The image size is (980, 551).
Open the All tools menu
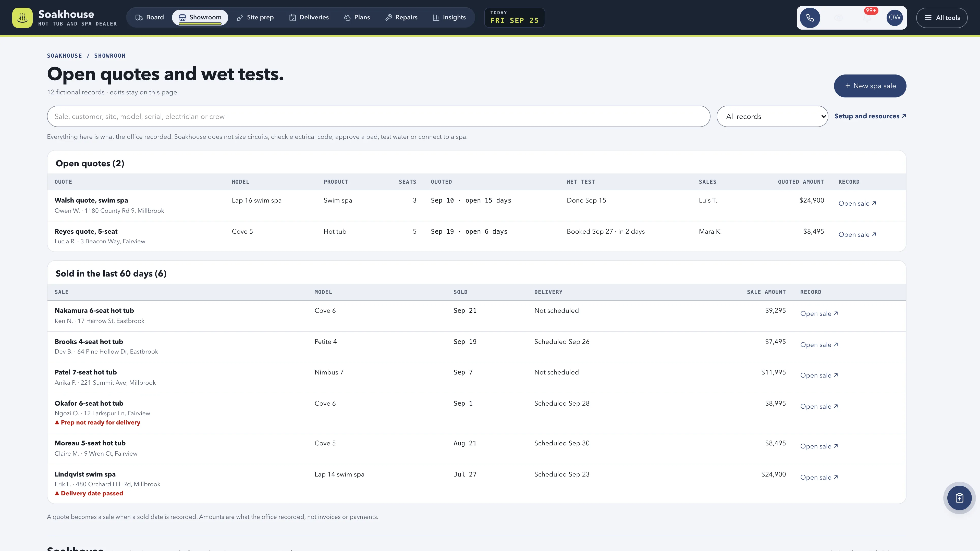click(941, 18)
